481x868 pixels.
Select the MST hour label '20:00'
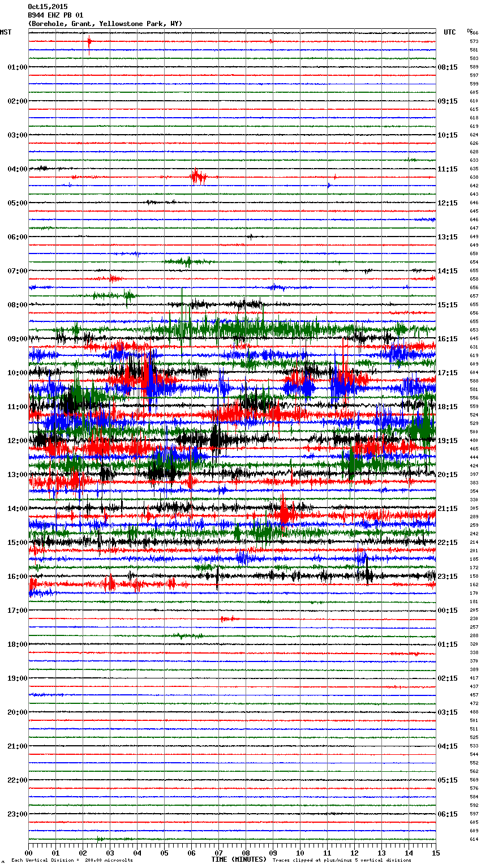tap(18, 712)
